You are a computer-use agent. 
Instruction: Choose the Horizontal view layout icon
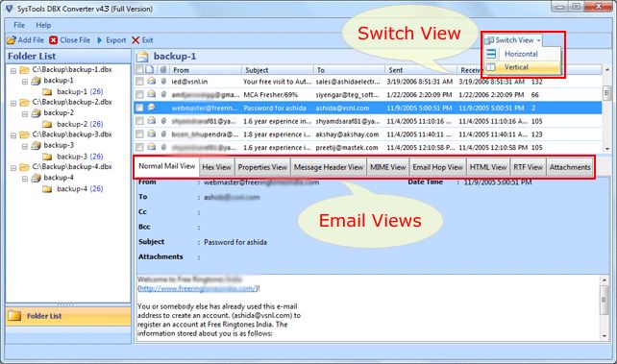491,54
